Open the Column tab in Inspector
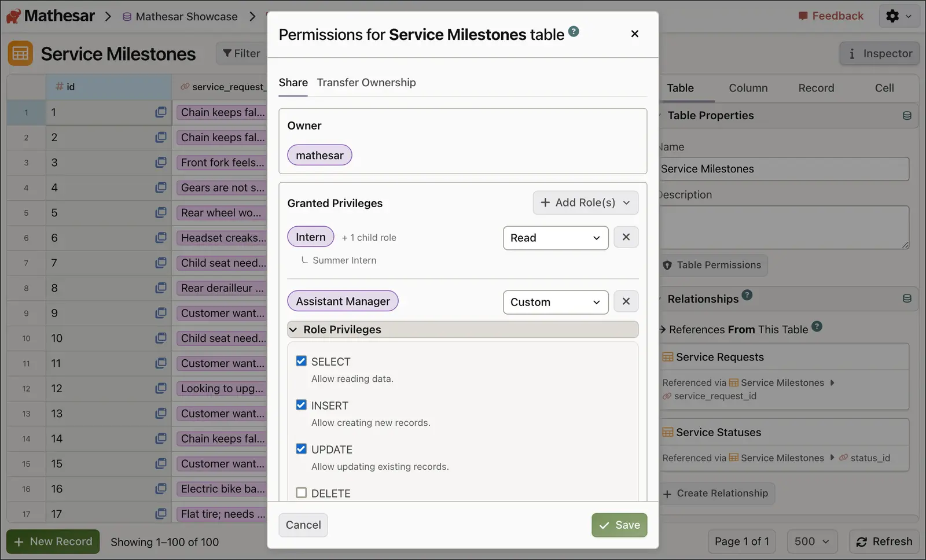 click(748, 88)
